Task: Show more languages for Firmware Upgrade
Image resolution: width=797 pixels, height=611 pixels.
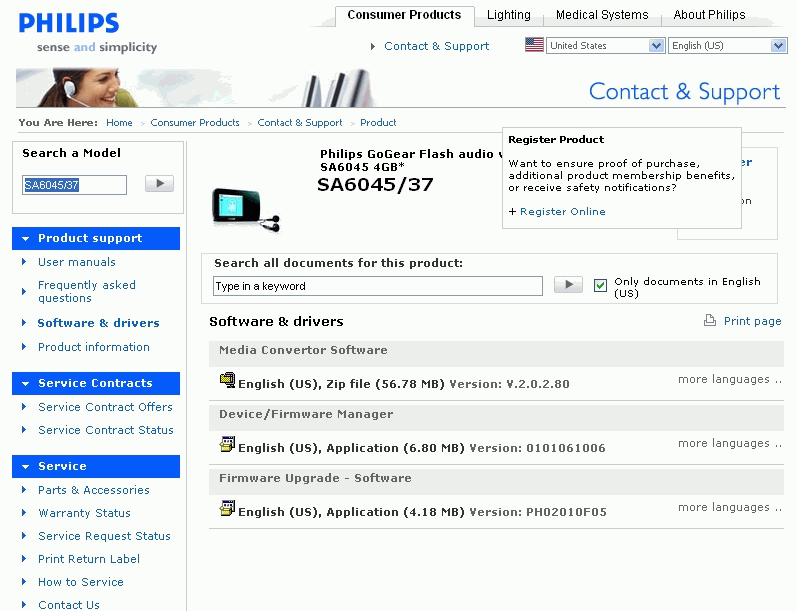Action: [x=729, y=507]
